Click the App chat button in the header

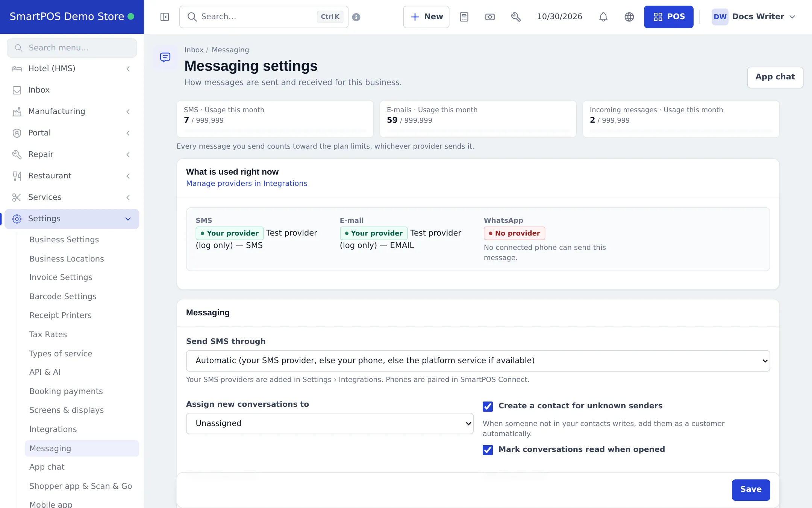point(775,77)
